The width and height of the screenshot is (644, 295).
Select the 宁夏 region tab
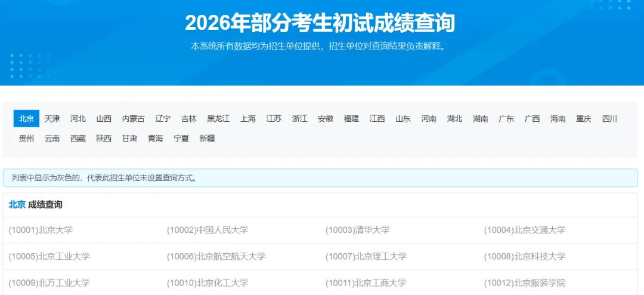coord(181,139)
